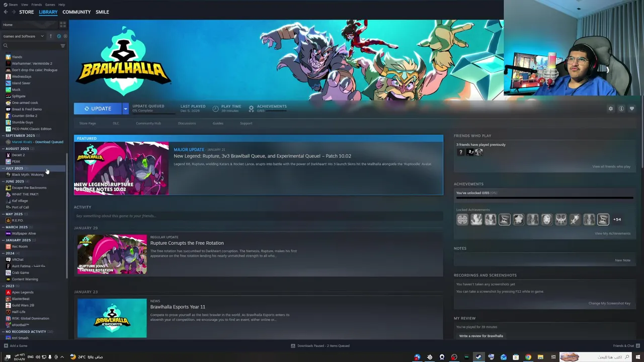Image resolution: width=644 pixels, height=362 pixels.
Task: Open Friends & Chat icon
Action: (x=638, y=346)
